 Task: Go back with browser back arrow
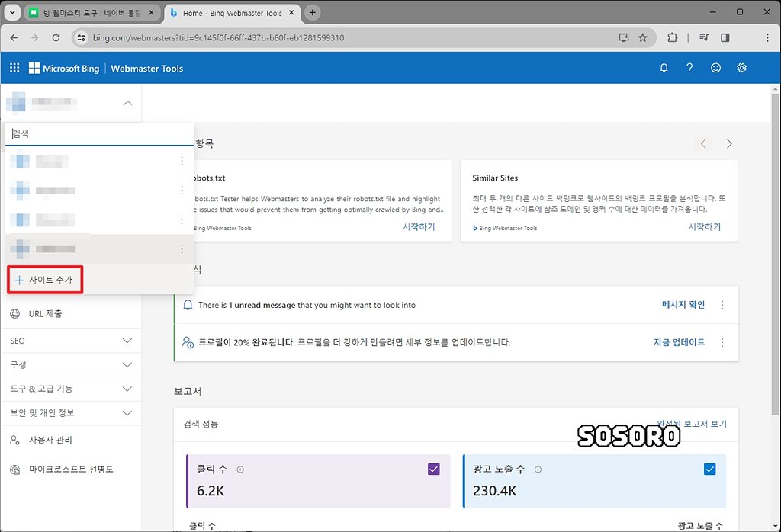pos(14,38)
